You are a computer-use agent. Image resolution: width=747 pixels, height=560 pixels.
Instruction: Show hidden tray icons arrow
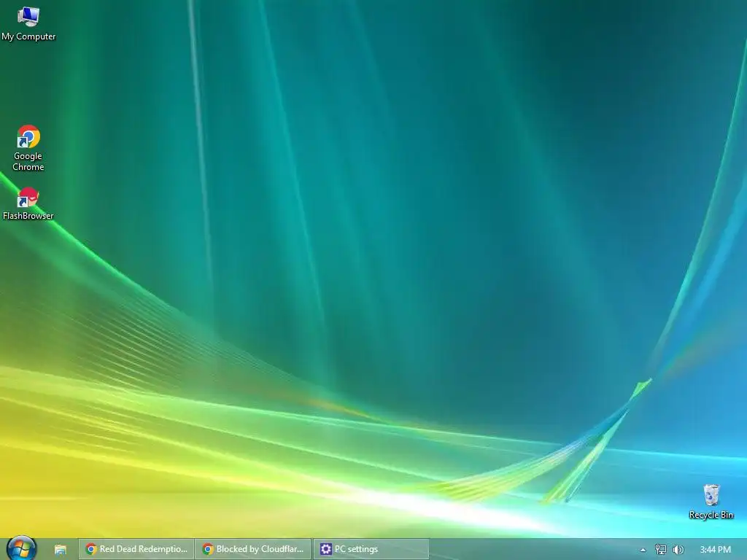tap(643, 550)
